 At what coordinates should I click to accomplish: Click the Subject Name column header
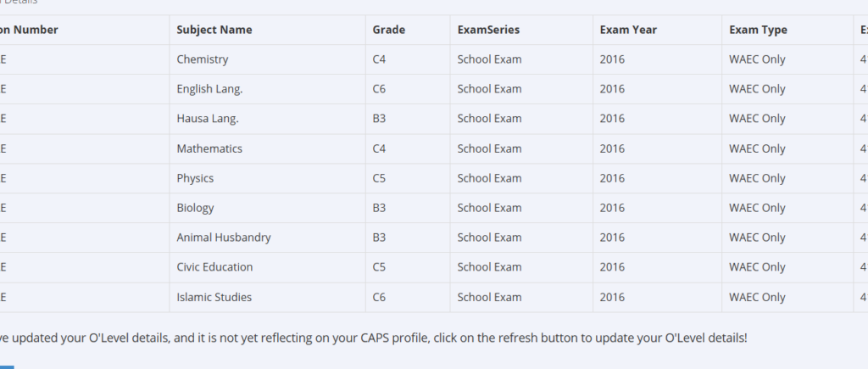click(214, 30)
